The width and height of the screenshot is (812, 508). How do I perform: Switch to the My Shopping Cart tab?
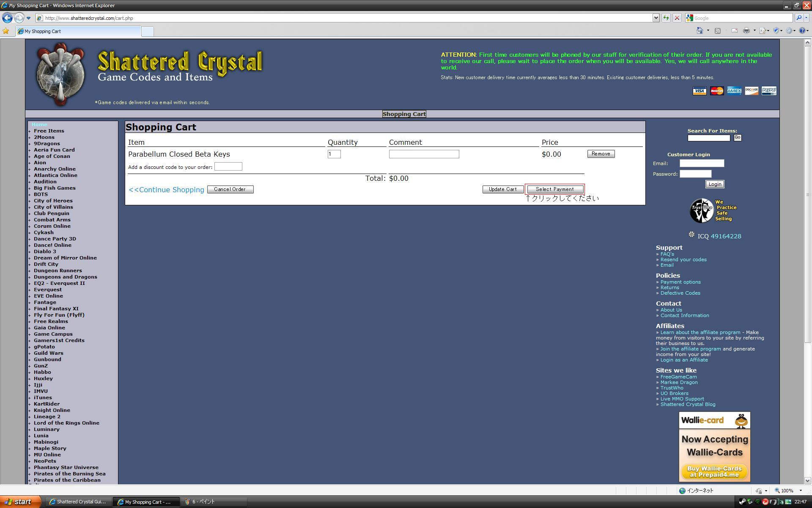tap(78, 31)
